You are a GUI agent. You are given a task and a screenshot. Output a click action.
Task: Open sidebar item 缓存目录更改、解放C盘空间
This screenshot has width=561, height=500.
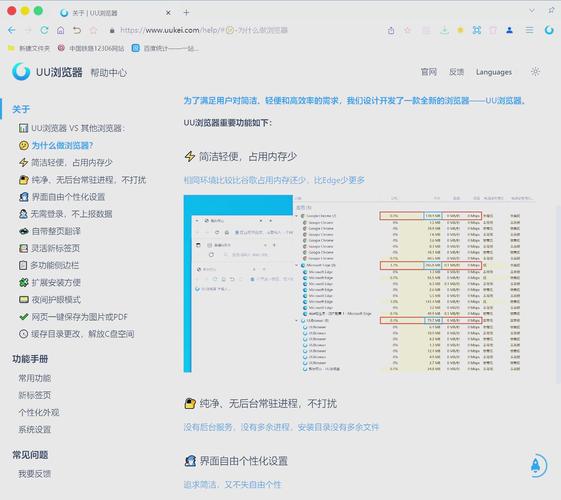click(x=77, y=334)
